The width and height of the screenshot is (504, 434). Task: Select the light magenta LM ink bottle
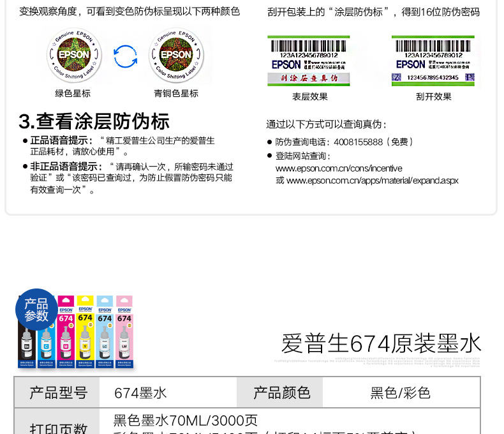(124, 332)
